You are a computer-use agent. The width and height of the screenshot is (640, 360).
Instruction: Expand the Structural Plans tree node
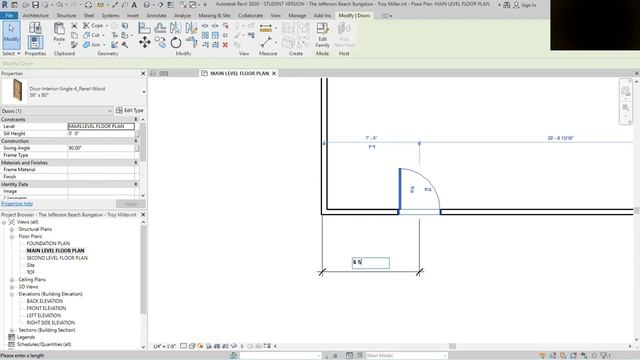tap(12, 229)
